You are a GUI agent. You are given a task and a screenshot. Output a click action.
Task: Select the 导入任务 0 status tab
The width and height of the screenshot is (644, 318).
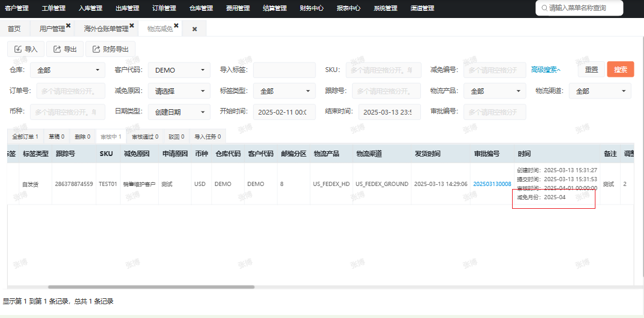pos(207,136)
